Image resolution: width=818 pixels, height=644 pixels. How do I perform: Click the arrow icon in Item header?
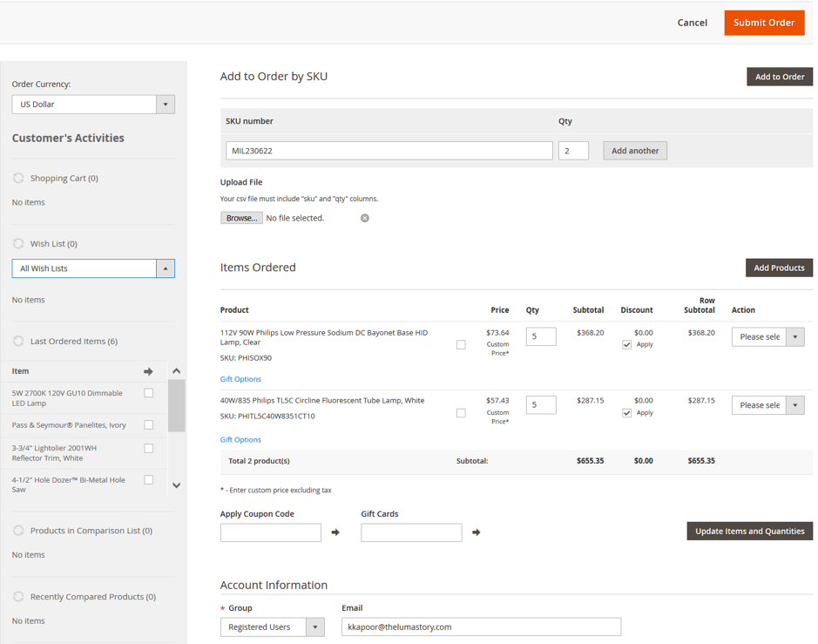click(148, 371)
